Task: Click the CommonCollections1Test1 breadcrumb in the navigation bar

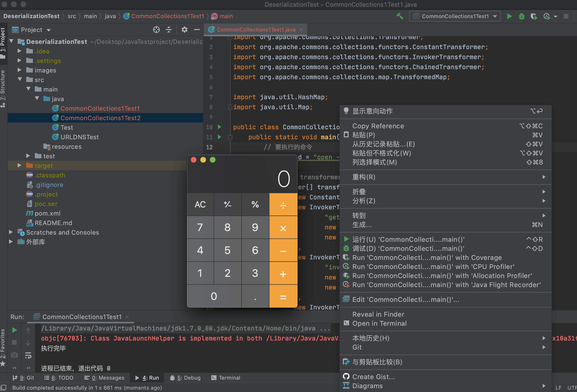Action: coord(164,16)
